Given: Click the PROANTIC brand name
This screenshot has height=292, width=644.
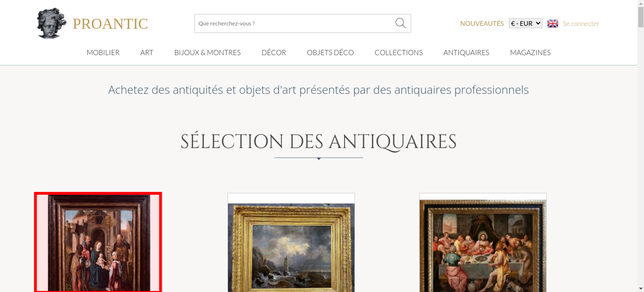Looking at the screenshot, I should tap(110, 24).
